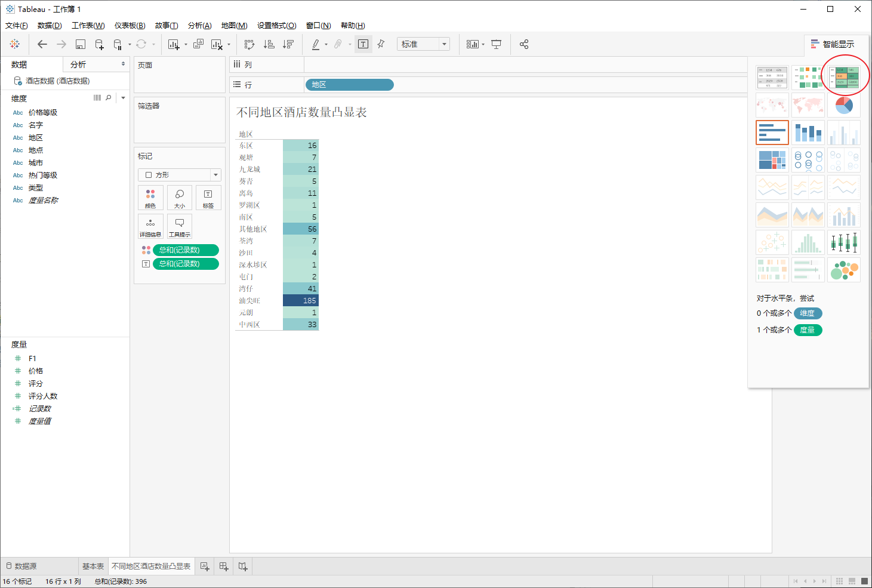Save the workbook using the disk icon

pyautogui.click(x=81, y=44)
